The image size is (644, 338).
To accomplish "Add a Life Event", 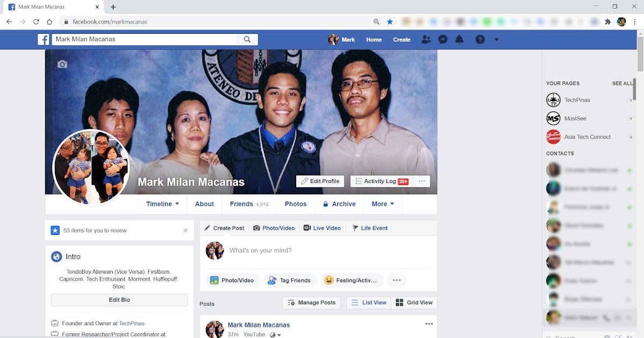I will (x=370, y=228).
